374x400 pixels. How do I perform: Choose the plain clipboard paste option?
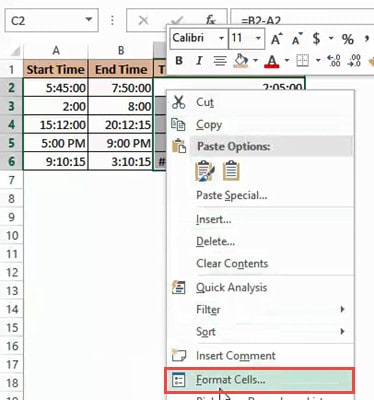pyautogui.click(x=231, y=170)
